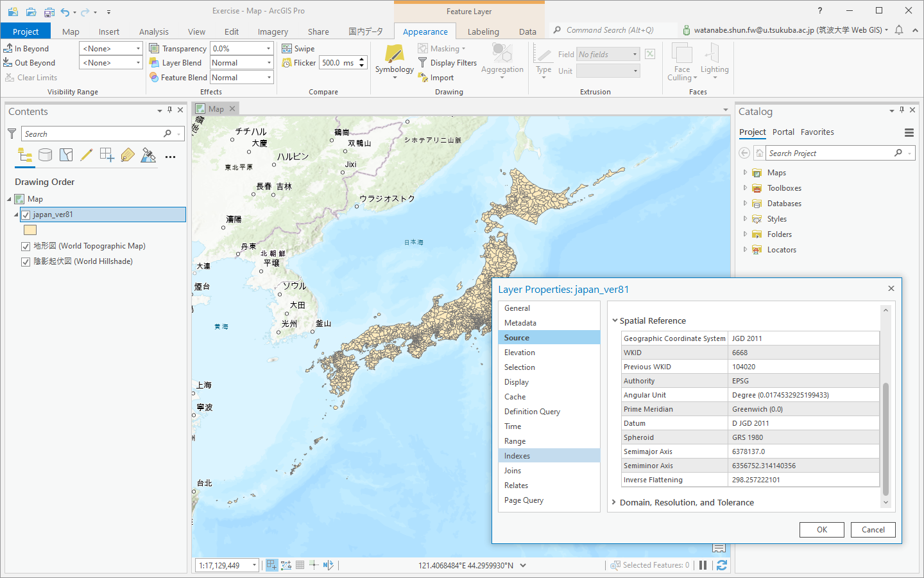
Task: Collapse the Spatial Reference section
Action: point(615,320)
